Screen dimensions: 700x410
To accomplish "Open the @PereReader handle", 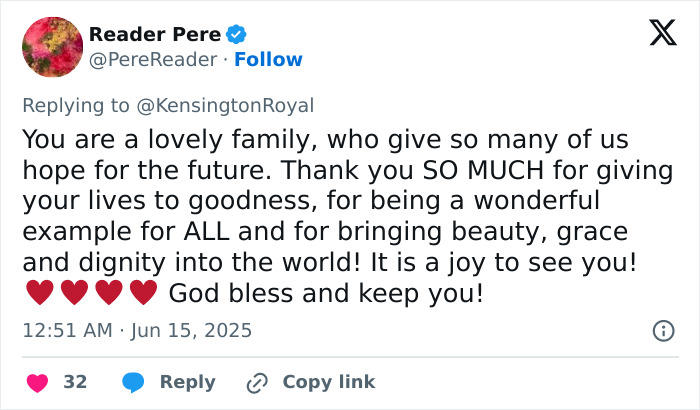I will (x=153, y=59).
